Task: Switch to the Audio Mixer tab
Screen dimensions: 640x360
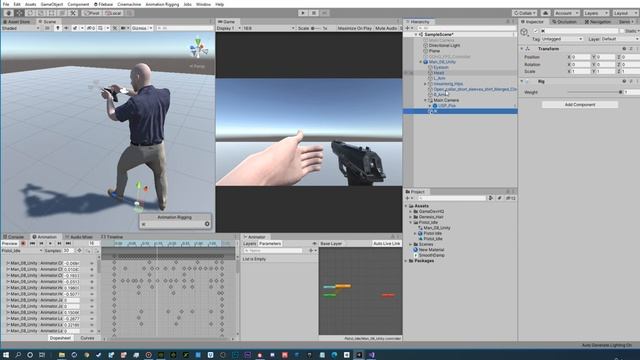Action: click(79, 237)
